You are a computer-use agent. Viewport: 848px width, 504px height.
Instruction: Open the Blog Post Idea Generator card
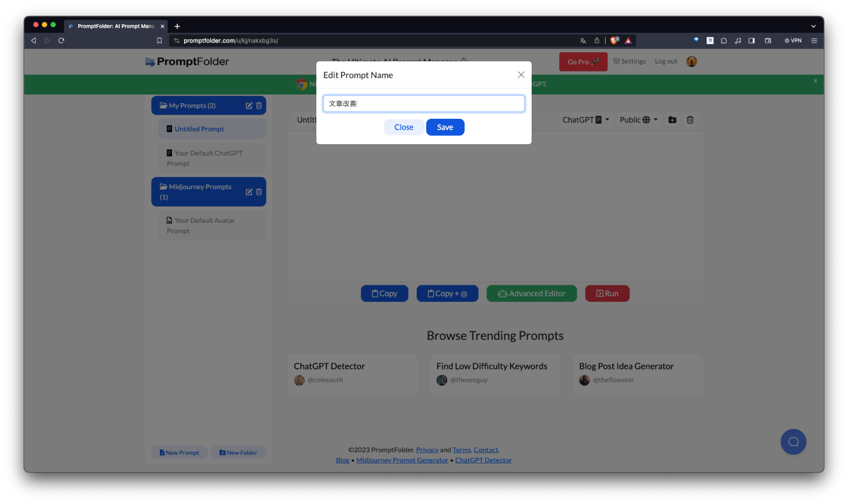click(638, 375)
